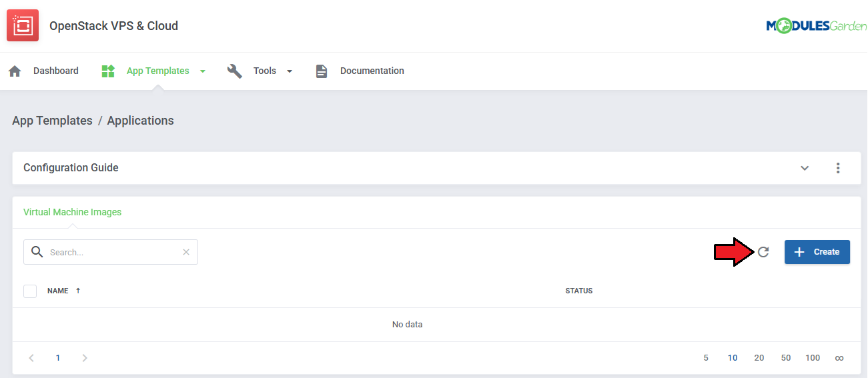Open the three-dot menu in Configuration Guide

click(838, 168)
